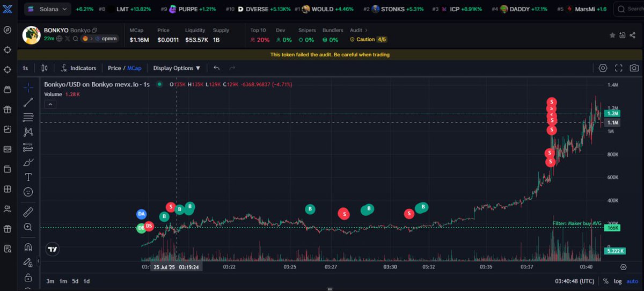
Task: Toggle lock all drawings padlock
Action: click(28, 278)
